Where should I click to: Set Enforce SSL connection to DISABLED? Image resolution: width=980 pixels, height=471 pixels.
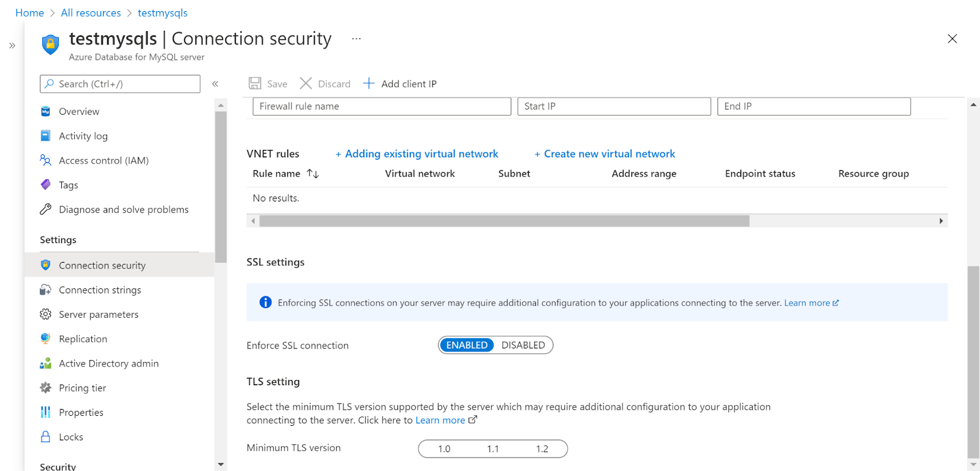[523, 345]
